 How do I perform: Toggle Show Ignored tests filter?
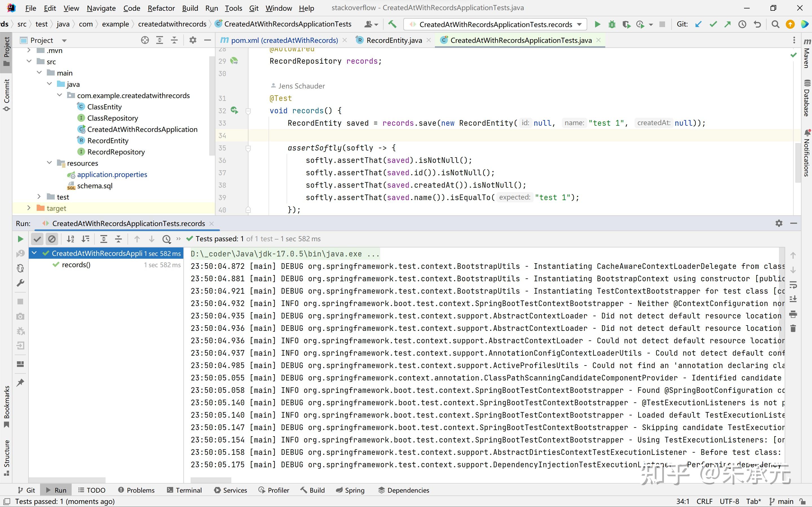pos(52,239)
